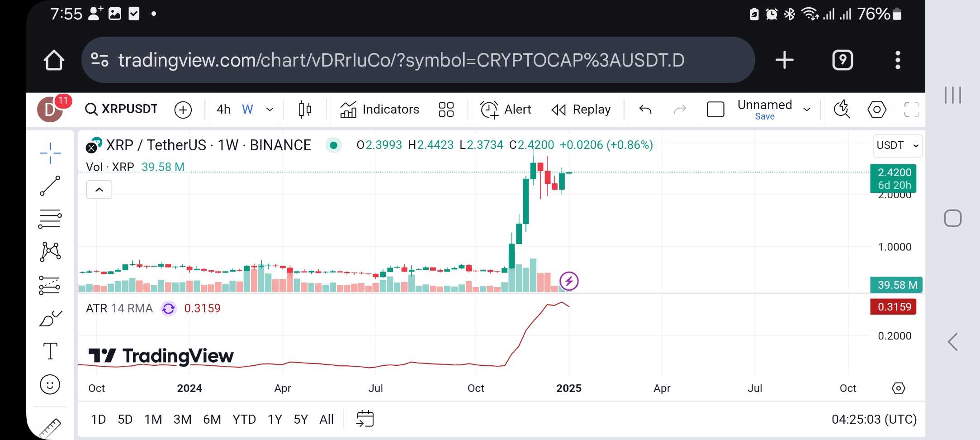The height and width of the screenshot is (440, 980).
Task: Select the brush drawing tool
Action: (50, 318)
